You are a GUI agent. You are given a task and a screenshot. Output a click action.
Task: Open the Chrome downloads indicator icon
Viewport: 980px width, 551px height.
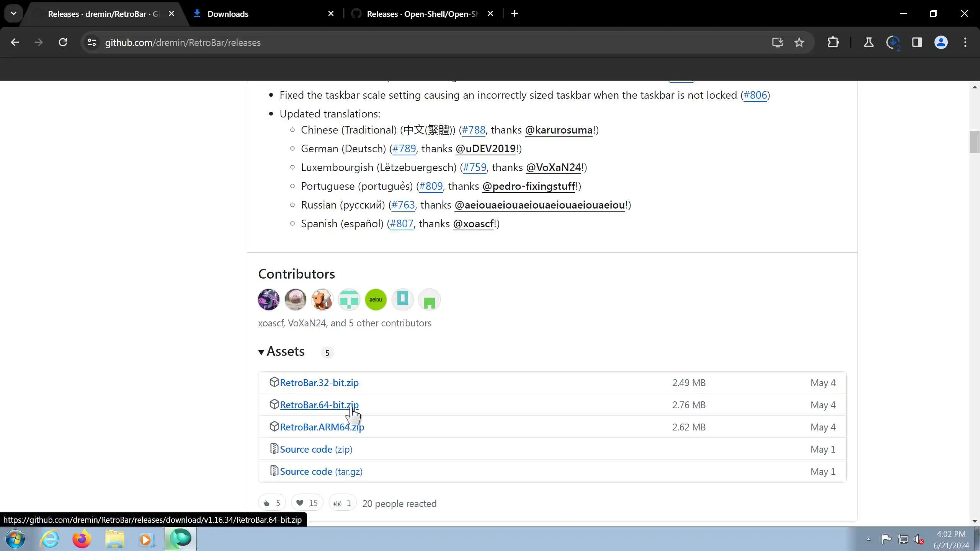(893, 42)
